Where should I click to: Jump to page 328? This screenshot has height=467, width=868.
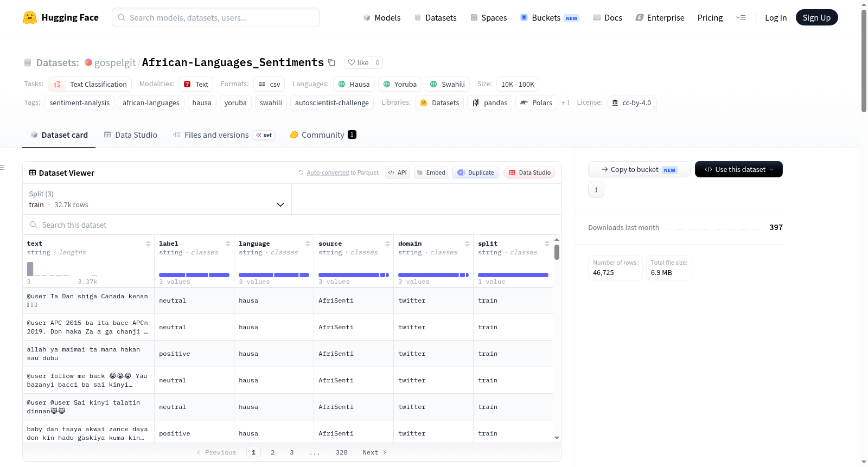[341, 452]
